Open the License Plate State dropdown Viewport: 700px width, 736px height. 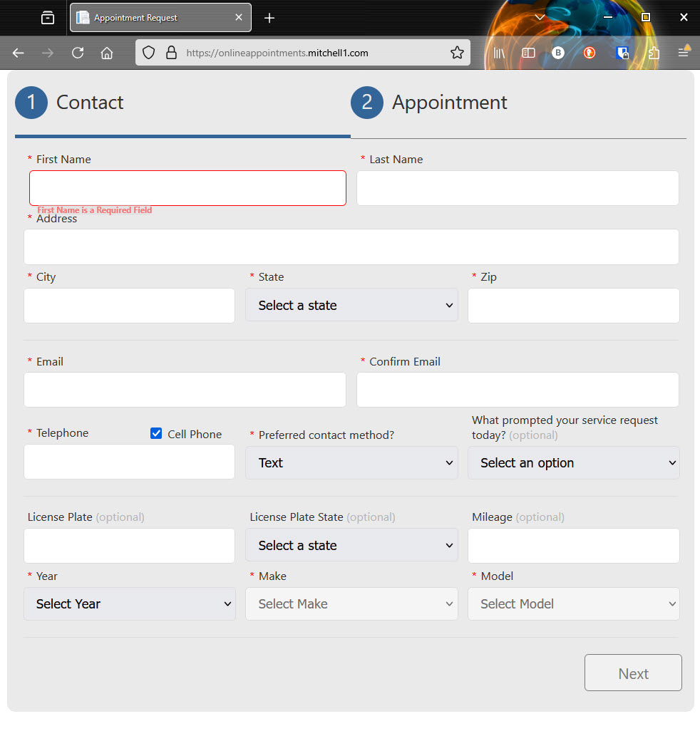click(x=351, y=546)
